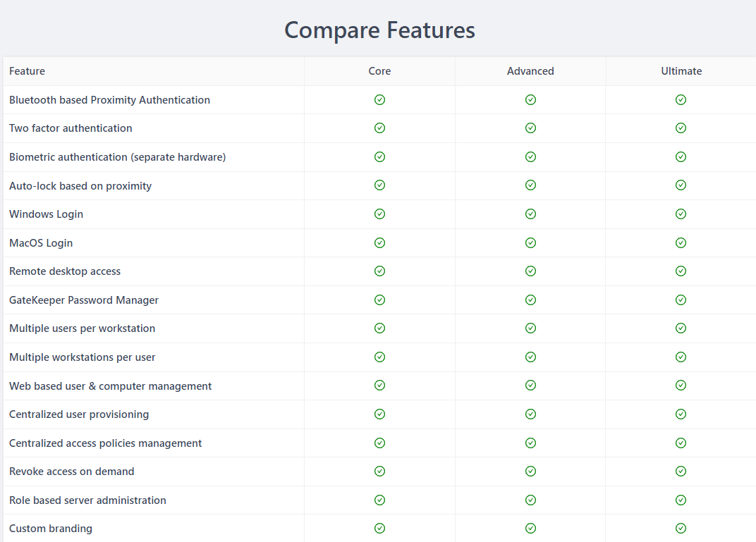Click the Advanced column header

[530, 71]
